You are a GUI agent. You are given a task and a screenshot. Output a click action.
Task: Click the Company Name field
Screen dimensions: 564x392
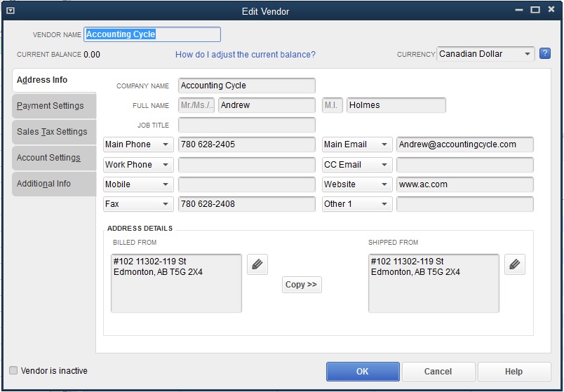click(x=247, y=86)
